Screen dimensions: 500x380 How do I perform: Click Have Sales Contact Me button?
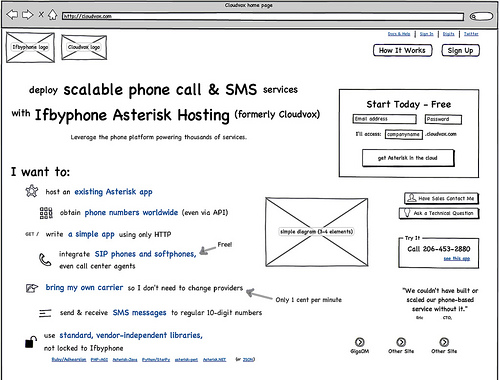coord(442,198)
